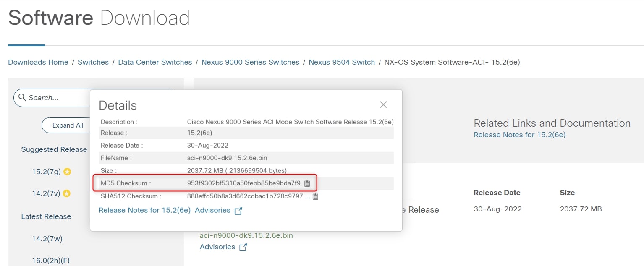Type in the release Search field
The width and height of the screenshot is (644, 266).
tap(55, 98)
